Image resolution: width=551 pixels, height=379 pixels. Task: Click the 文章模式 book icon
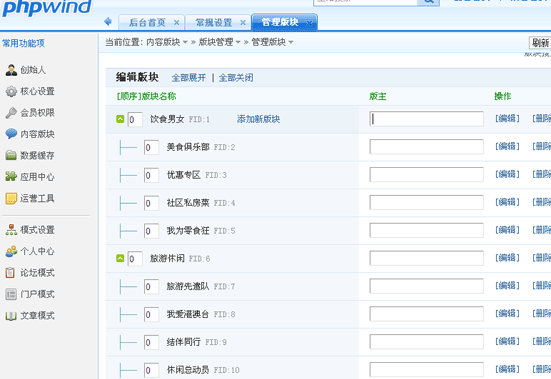pos(11,316)
